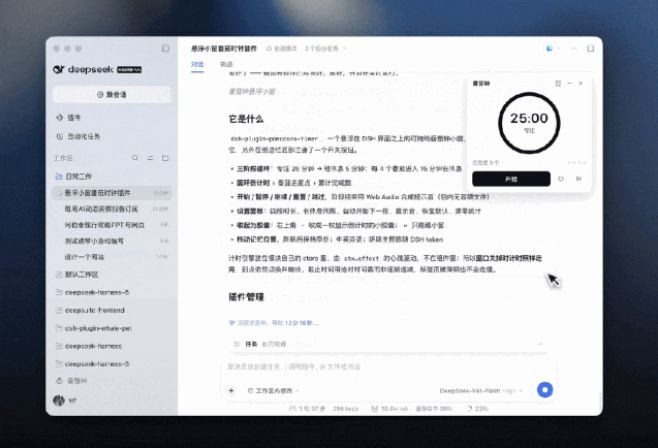Open the workspace edit permission dropdown
This screenshot has height=448, width=658.
point(273,391)
